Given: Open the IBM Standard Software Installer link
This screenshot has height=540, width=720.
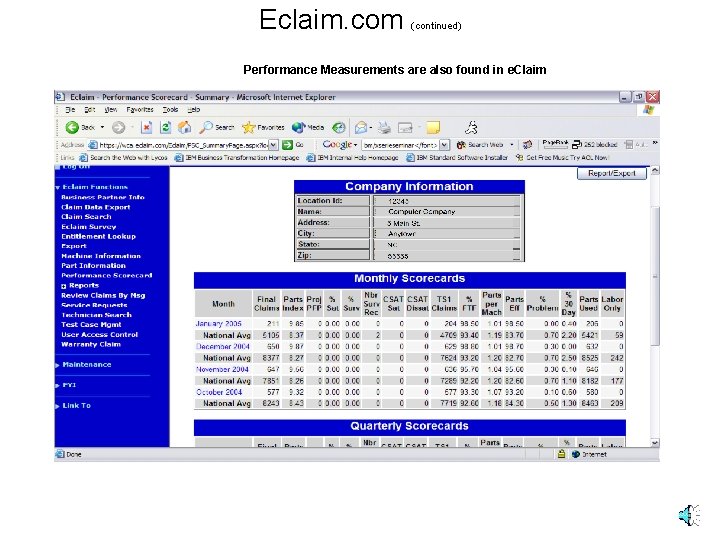Looking at the screenshot, I should click(457, 158).
